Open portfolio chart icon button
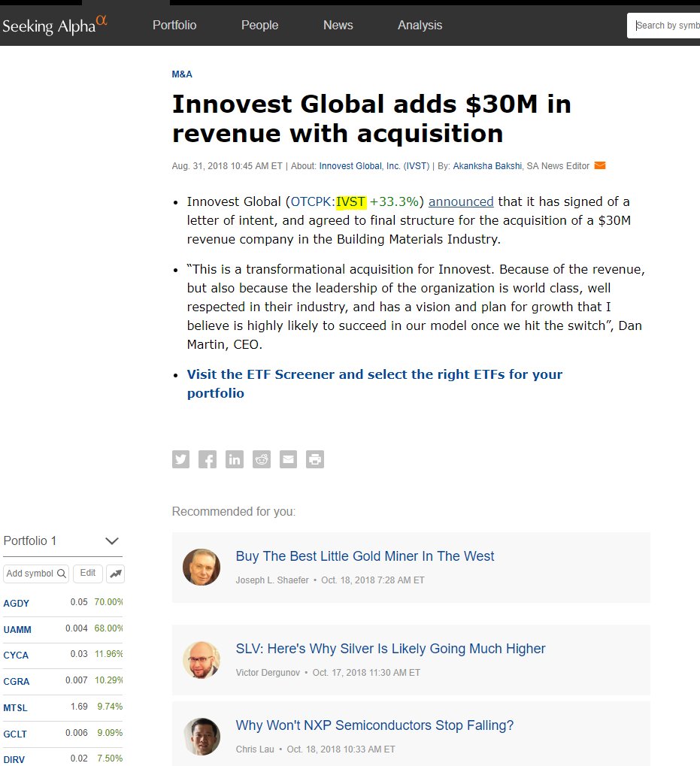 click(x=116, y=574)
